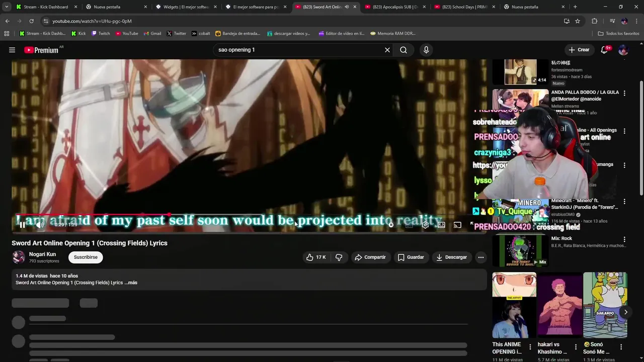This screenshot has height=362, width=644.
Task: Mute the player volume speaker icon
Action: pyautogui.click(x=40, y=225)
